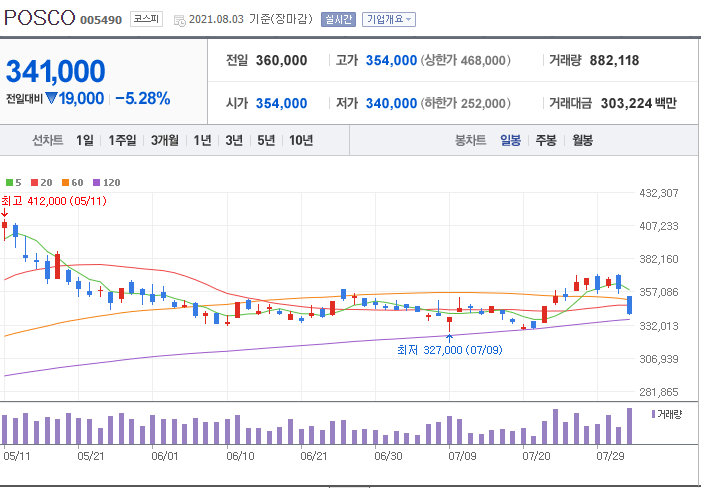Select the 1주일 line chart tab

pyautogui.click(x=122, y=140)
